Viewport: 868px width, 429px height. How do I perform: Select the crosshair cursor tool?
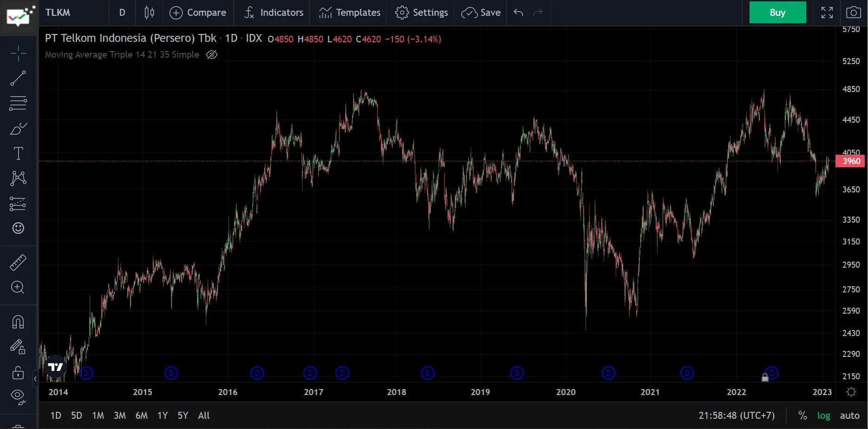pos(18,54)
